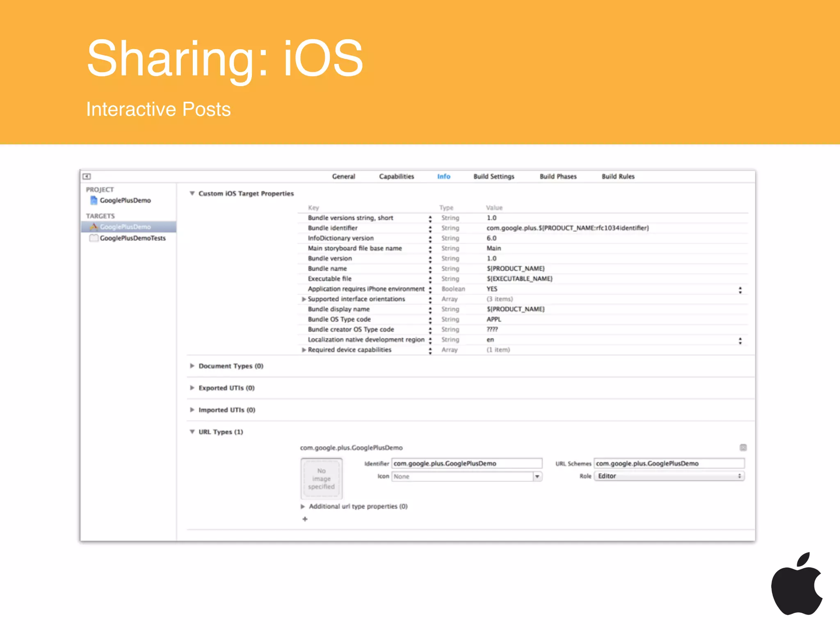This screenshot has height=630, width=840.
Task: Expand the Document Types section
Action: [x=192, y=365]
